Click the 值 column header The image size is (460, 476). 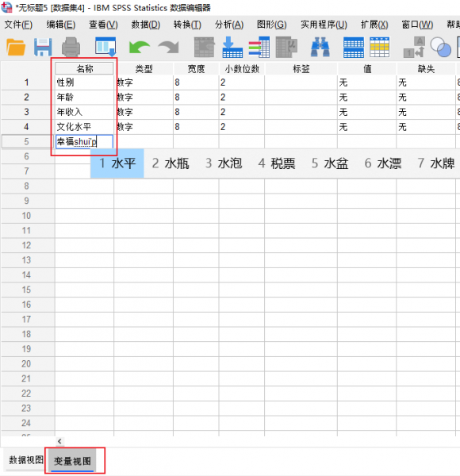(x=367, y=68)
